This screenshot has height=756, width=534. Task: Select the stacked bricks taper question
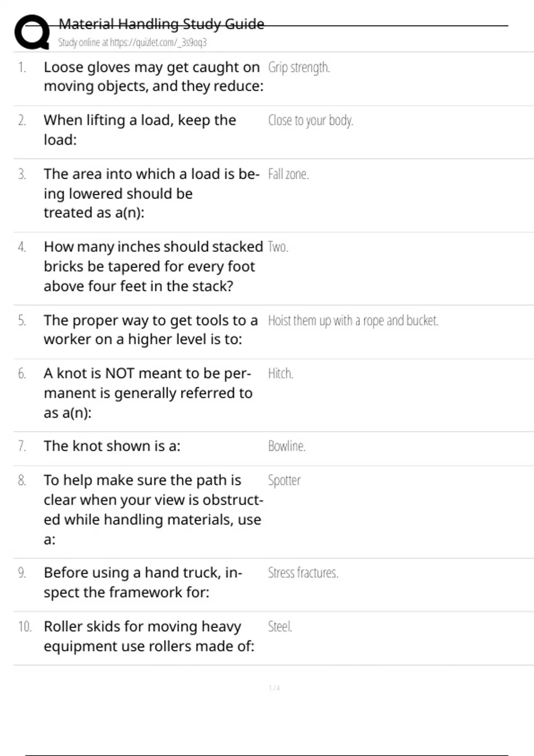(153, 266)
